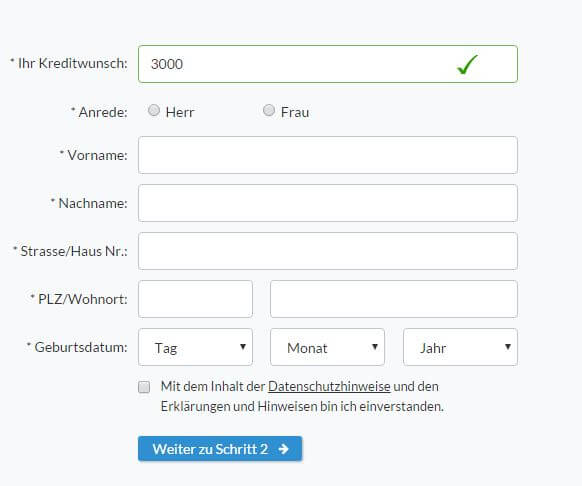The height and width of the screenshot is (486, 582).
Task: Click the Jahr dropdown arrow
Action: pos(508,347)
